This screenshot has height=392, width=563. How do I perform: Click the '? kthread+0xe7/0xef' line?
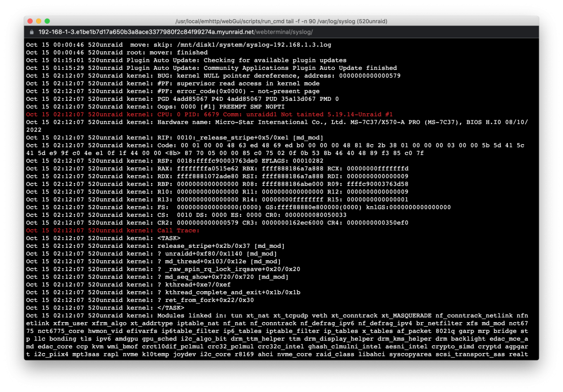click(x=128, y=284)
